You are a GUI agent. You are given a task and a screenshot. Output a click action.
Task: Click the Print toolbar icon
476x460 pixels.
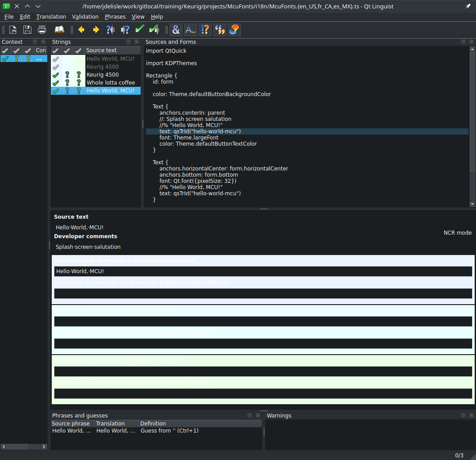pyautogui.click(x=42, y=30)
